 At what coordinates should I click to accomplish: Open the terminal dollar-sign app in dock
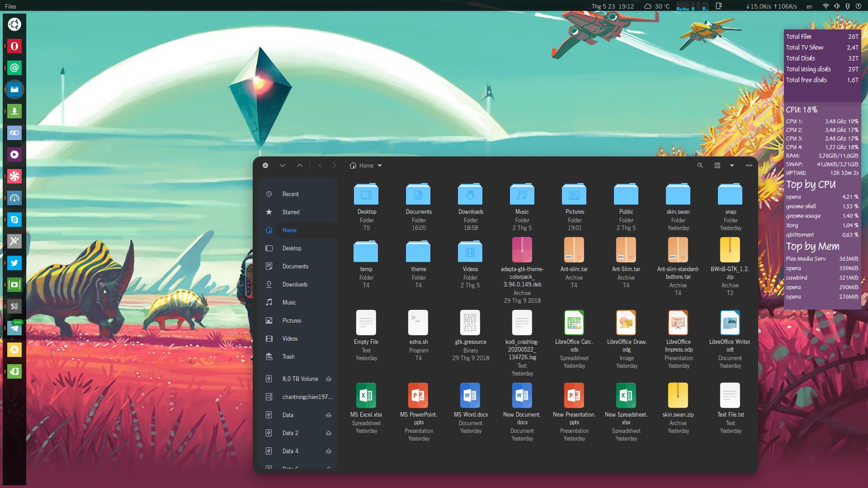[x=14, y=306]
